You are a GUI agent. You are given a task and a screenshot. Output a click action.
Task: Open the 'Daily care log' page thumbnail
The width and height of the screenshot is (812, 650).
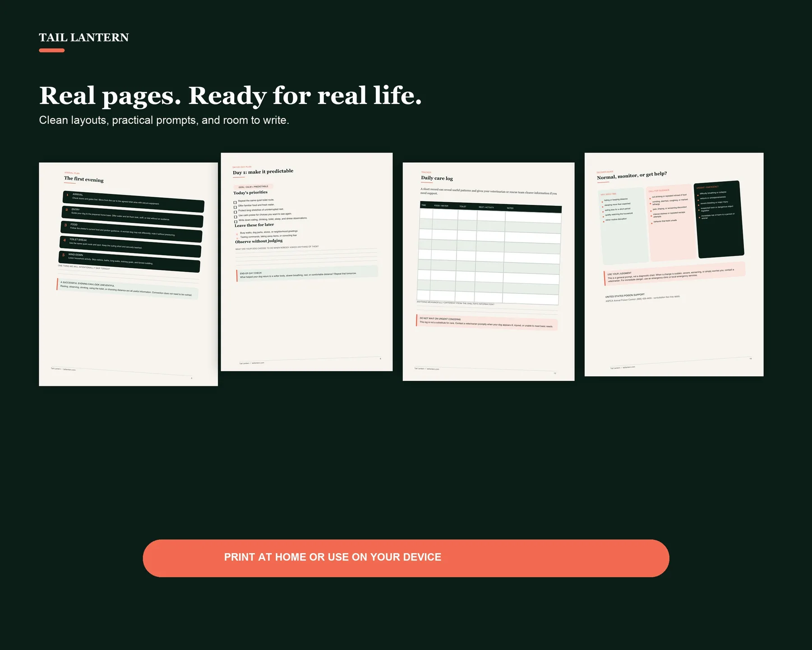point(489,271)
